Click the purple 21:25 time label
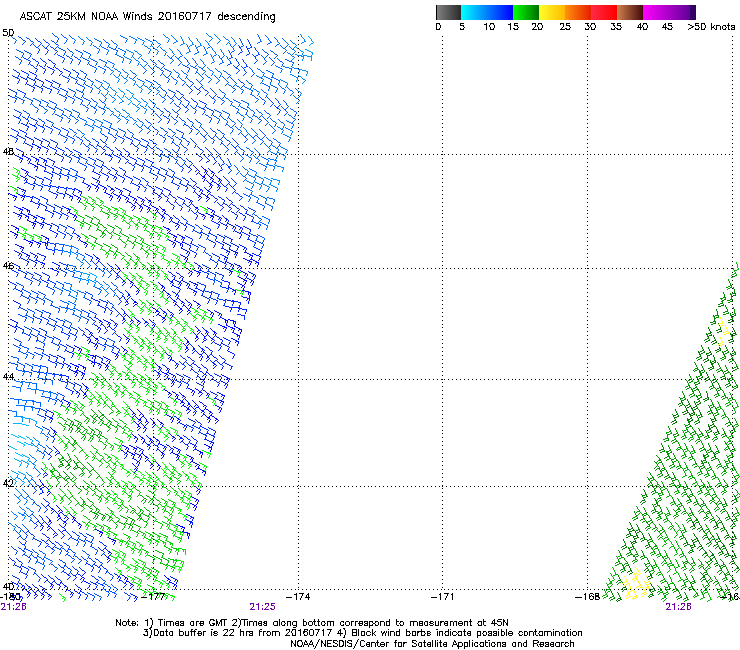740x650 pixels. pyautogui.click(x=262, y=607)
